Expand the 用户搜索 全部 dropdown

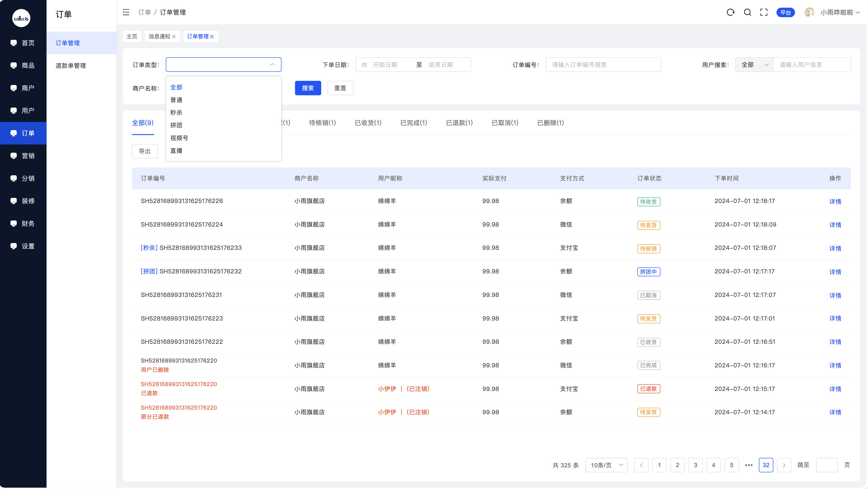pos(754,65)
